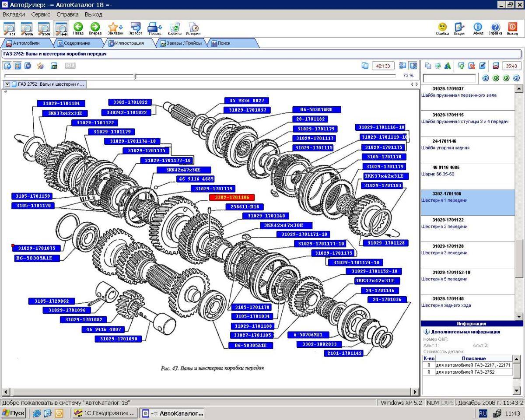Click the 50% zoom icon
The height and width of the screenshot is (420, 525).
point(27,28)
